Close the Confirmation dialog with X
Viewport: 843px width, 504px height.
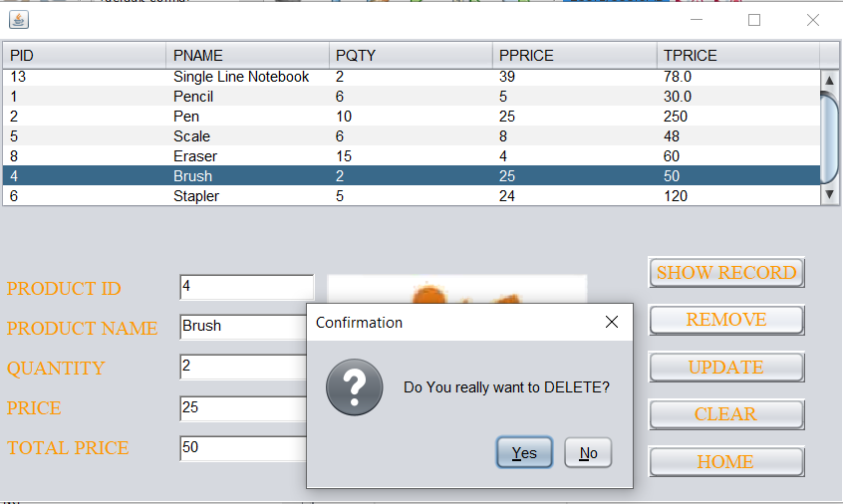pyautogui.click(x=612, y=322)
